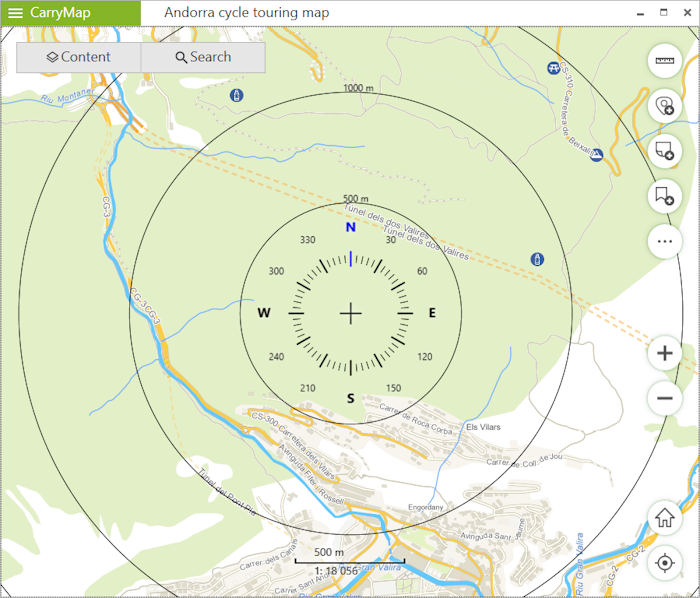Zoom out with the minus button
This screenshot has width=700, height=598.
[x=664, y=398]
